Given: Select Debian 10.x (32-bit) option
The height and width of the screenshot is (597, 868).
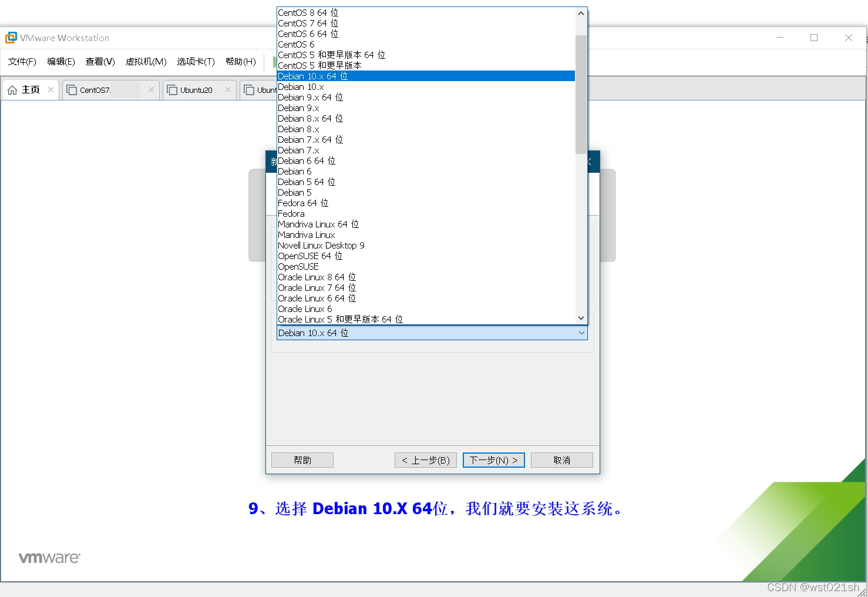Looking at the screenshot, I should click(426, 87).
